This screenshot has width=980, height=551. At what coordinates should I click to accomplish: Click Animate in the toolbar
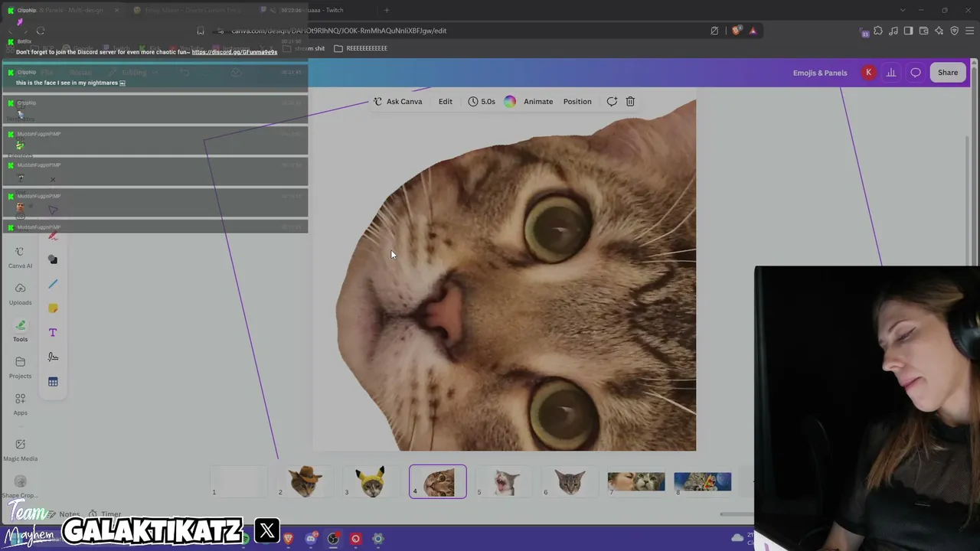pyautogui.click(x=538, y=101)
